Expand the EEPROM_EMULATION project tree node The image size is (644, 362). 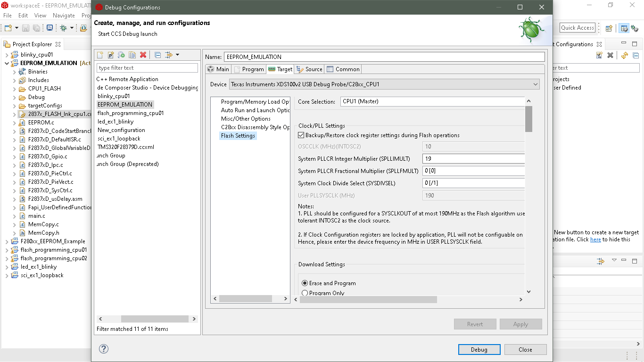[x=7, y=63]
